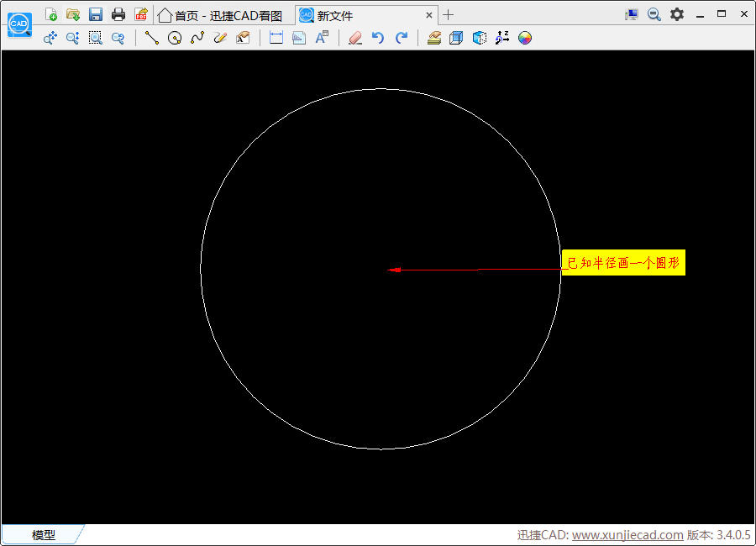This screenshot has height=546, width=756.
Task: Return to the previous zoom view
Action: (x=118, y=38)
